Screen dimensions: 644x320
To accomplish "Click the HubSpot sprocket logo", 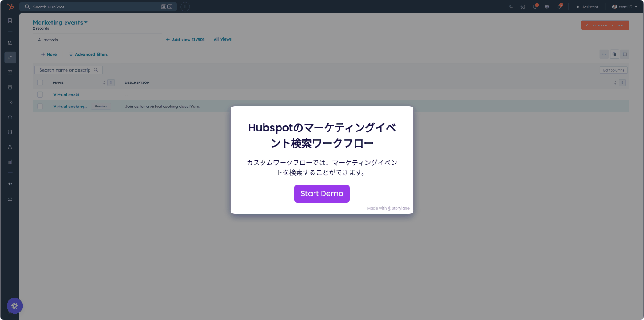I will click(10, 7).
